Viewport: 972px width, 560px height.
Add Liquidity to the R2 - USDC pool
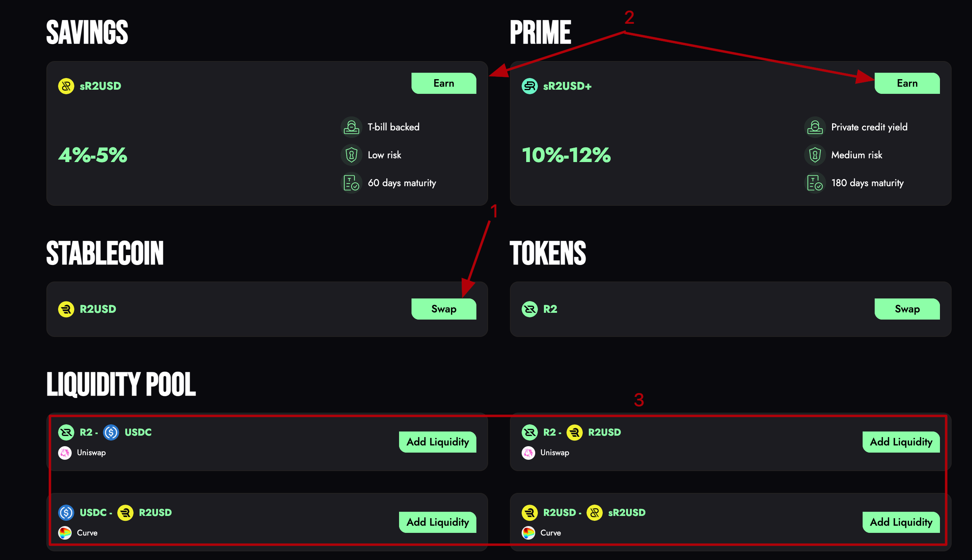point(437,442)
